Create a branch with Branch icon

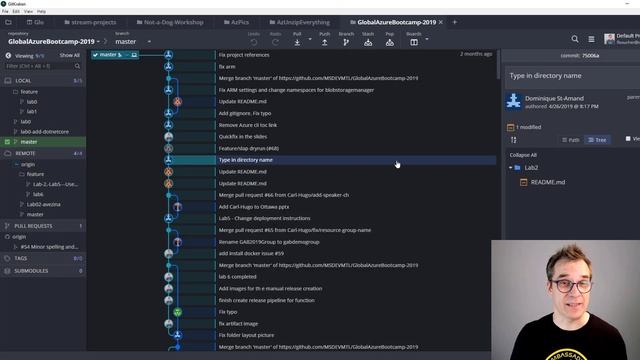click(346, 42)
